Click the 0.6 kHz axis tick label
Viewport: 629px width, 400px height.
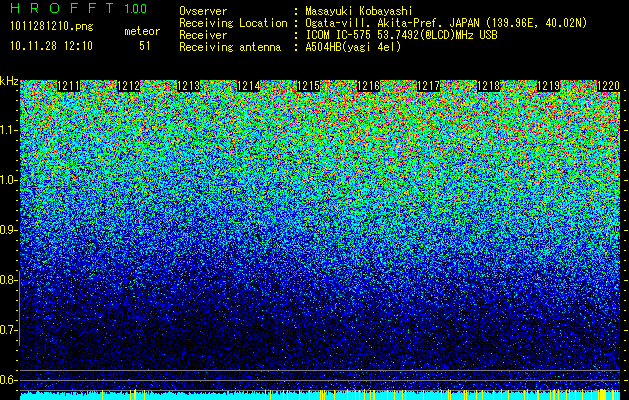(8, 380)
